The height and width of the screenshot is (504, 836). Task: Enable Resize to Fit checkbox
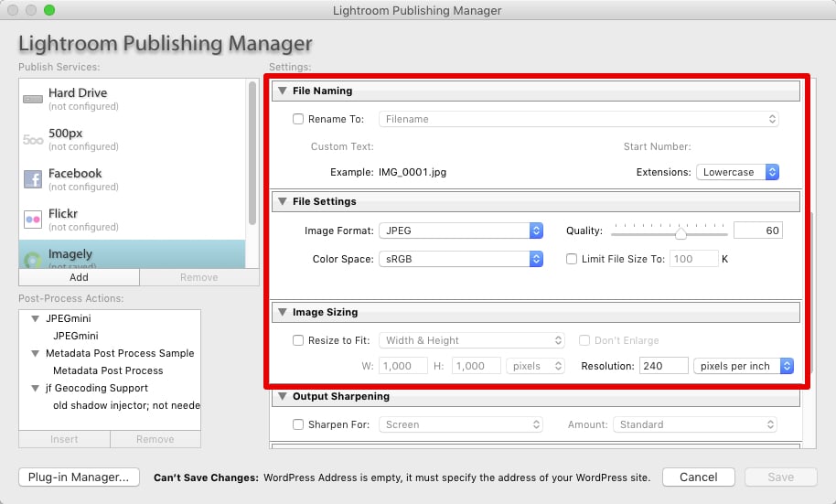pos(298,340)
